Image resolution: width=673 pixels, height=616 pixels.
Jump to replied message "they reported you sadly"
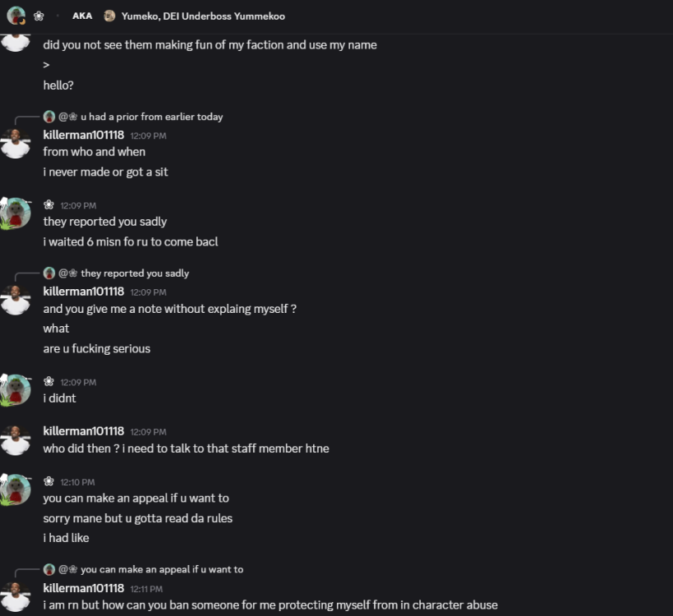[134, 274]
